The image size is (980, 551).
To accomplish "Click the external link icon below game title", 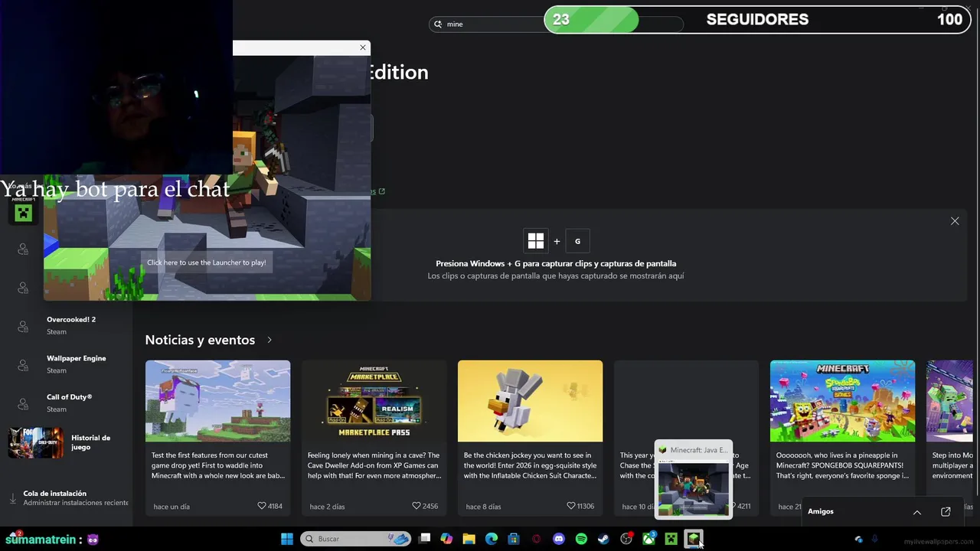I will [382, 191].
